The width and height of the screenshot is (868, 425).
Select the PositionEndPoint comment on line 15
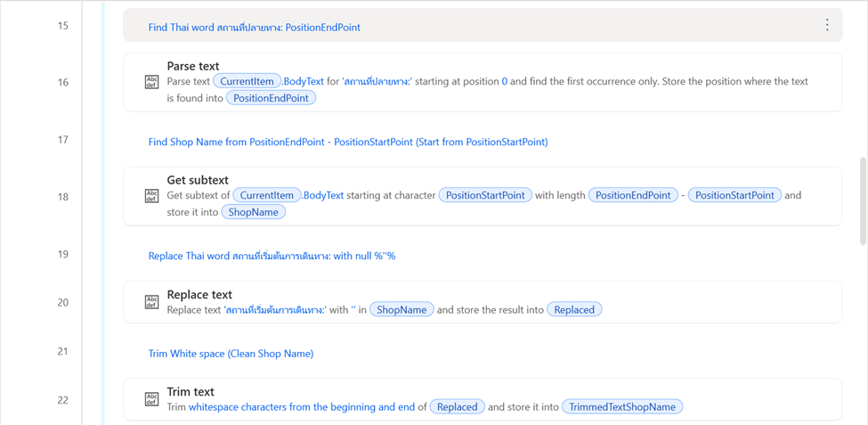point(255,28)
